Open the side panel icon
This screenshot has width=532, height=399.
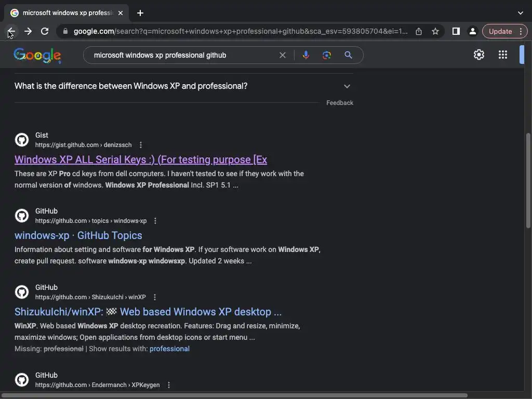coord(456,31)
